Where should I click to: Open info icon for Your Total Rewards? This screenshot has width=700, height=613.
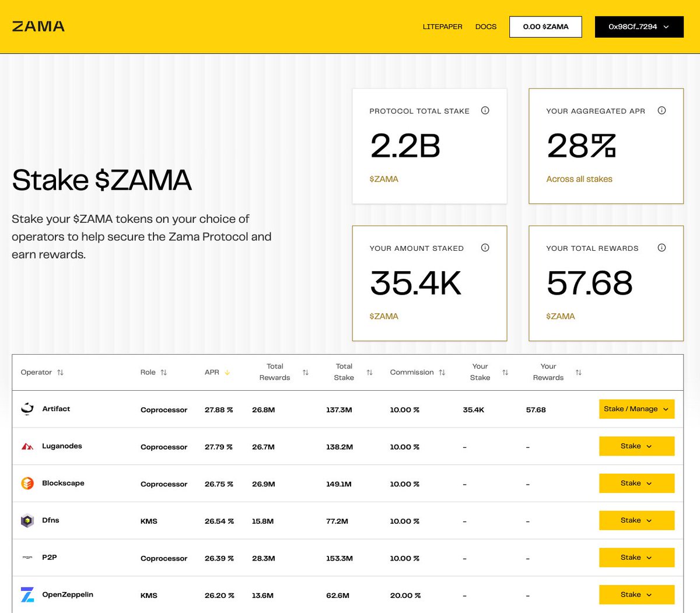[661, 247]
